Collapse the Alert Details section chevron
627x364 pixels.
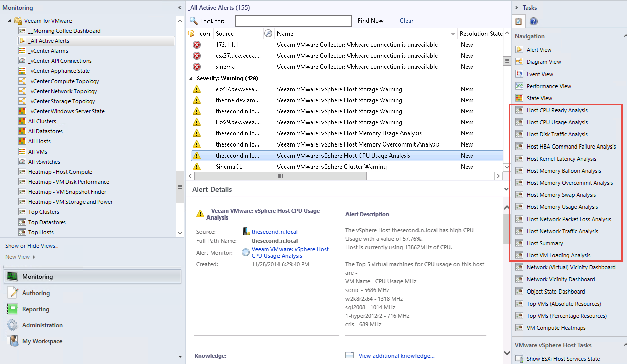click(x=506, y=189)
